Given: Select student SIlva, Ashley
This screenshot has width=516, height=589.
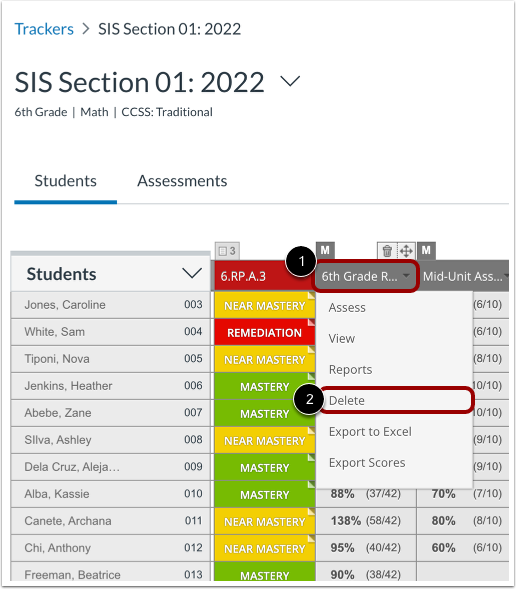Looking at the screenshot, I should tap(57, 440).
